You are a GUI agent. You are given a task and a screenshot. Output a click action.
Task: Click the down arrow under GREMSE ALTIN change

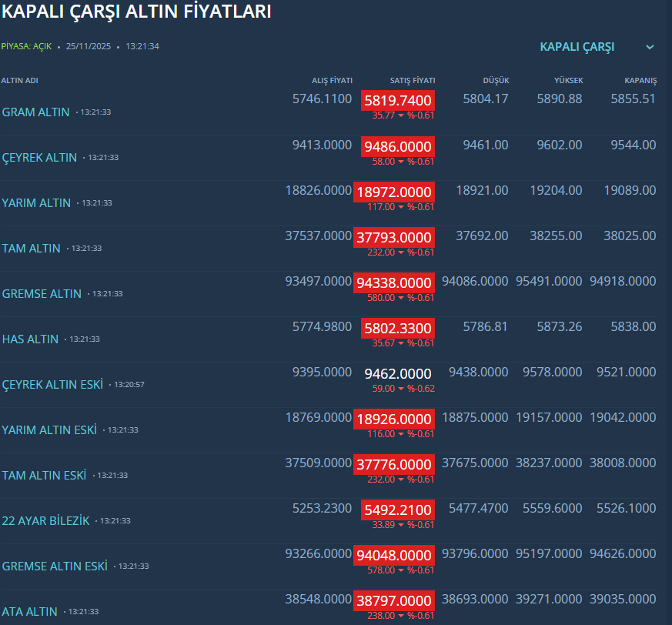(401, 298)
